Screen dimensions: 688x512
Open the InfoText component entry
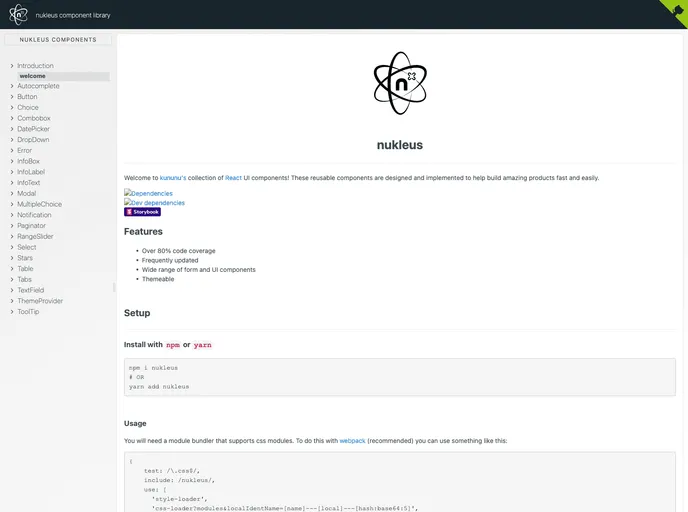[x=29, y=183]
